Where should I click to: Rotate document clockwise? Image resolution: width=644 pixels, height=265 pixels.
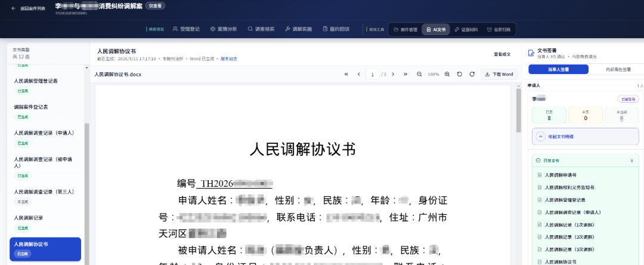[472, 75]
